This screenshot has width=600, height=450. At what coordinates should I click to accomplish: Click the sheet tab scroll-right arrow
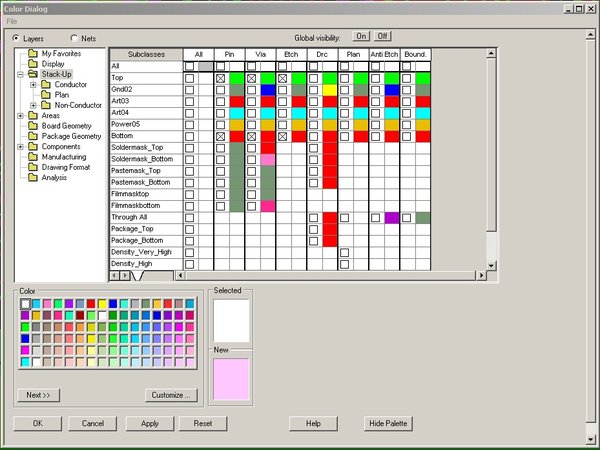(125, 275)
